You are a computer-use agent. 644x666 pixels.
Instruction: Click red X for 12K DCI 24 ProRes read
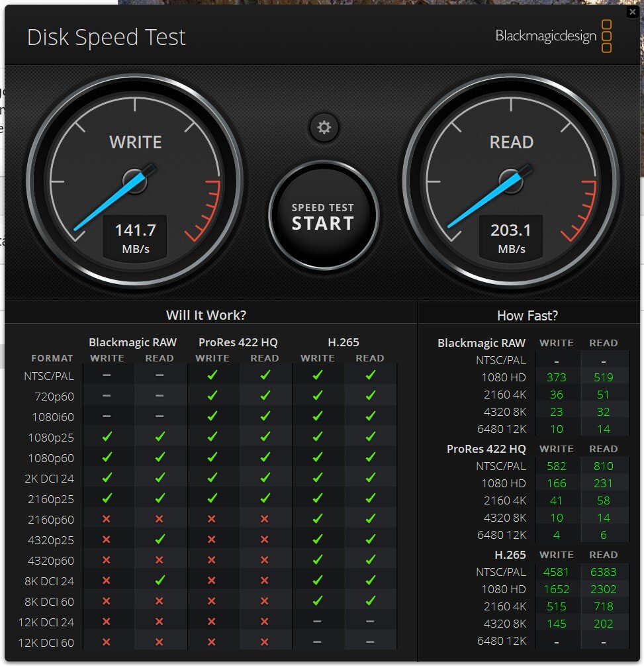pyautogui.click(x=265, y=622)
